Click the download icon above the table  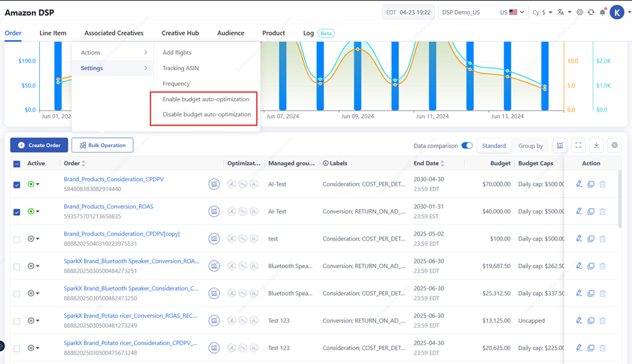pos(596,145)
